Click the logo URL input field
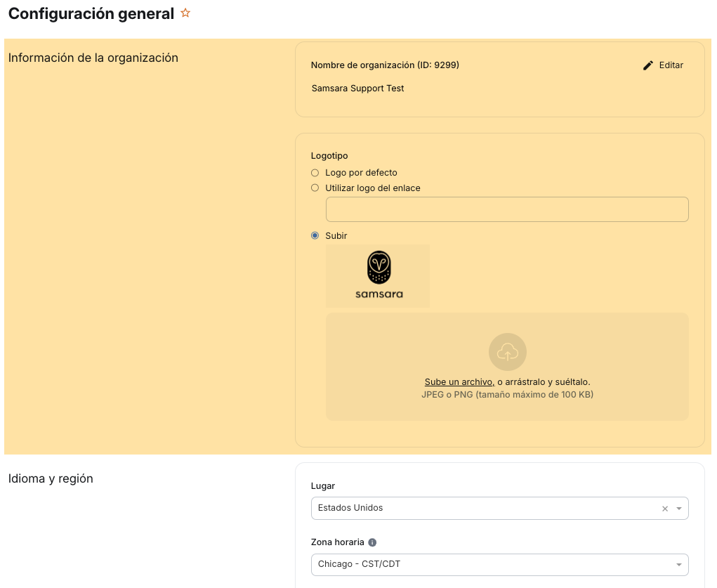Viewport: 717px width, 588px height. [507, 209]
